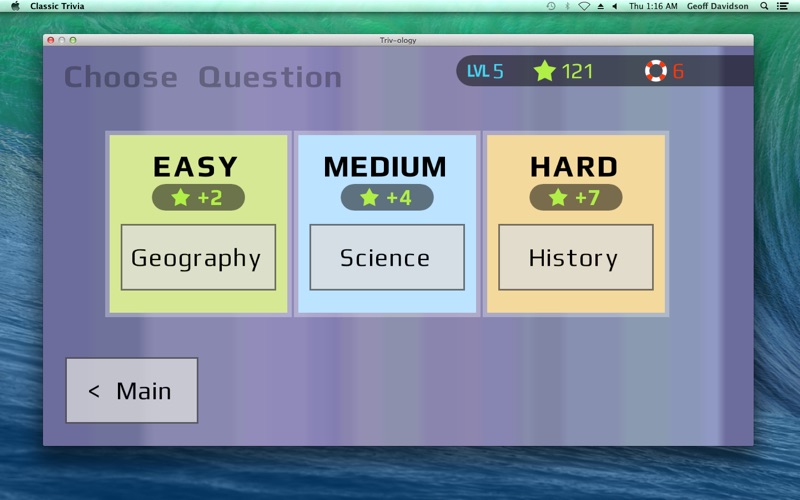Open the Wi-Fi status menu

[x=584, y=6]
